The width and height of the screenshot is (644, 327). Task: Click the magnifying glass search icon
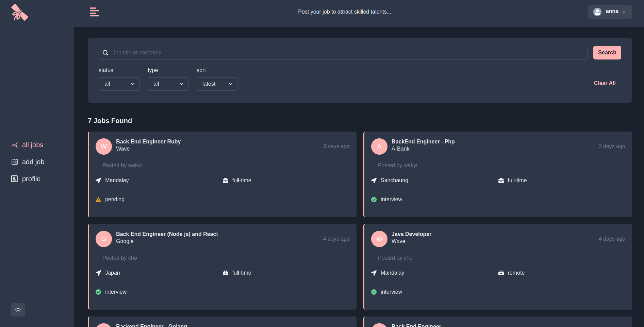105,53
